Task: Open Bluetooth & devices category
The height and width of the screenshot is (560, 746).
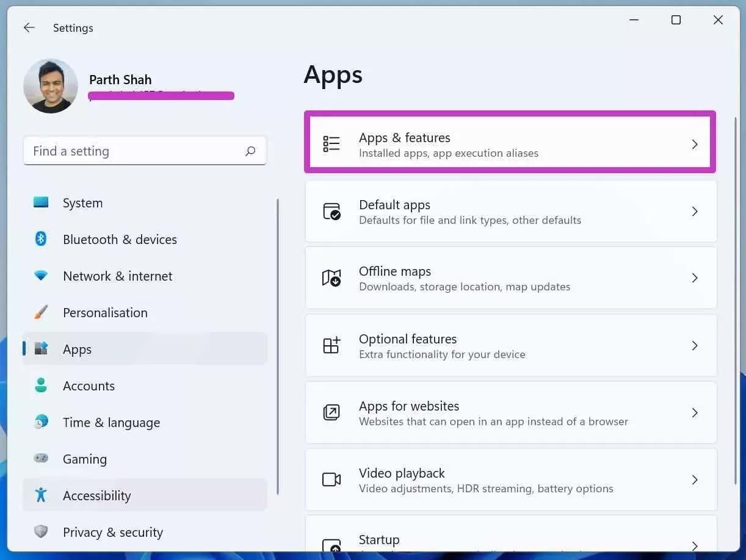Action: point(145,240)
